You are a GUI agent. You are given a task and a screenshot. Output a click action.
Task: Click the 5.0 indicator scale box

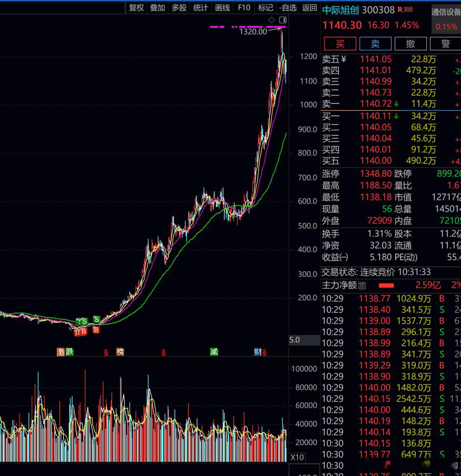(304, 340)
